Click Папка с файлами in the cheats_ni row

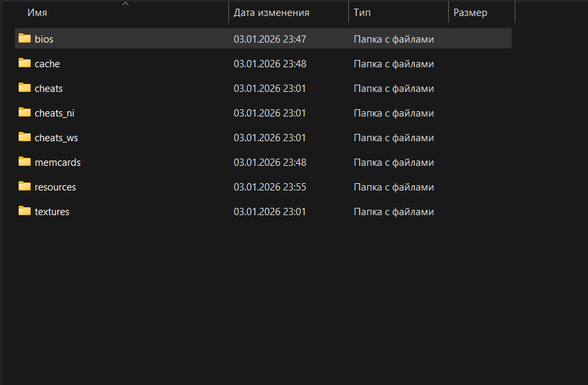coord(394,113)
